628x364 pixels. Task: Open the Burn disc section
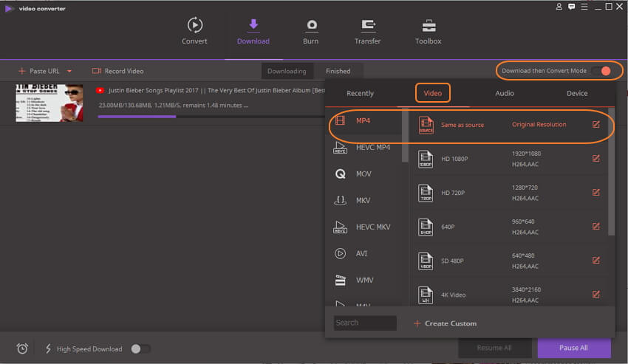coord(311,25)
